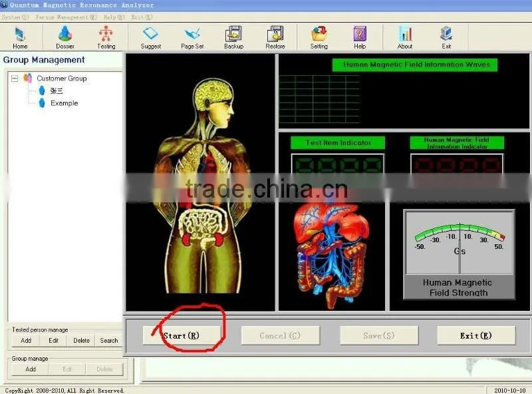
Task: Click Delete under Group manage
Action: pos(104,369)
